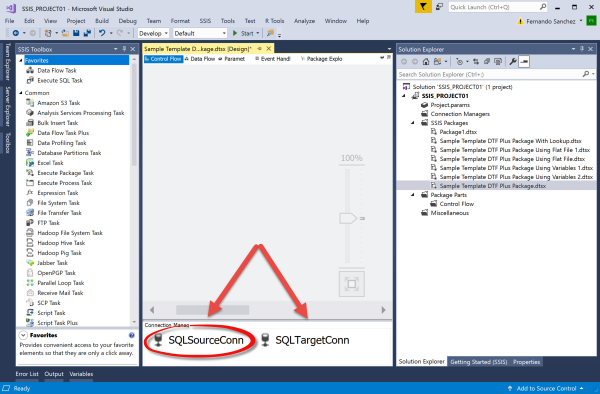Screen dimensions: 600x394
Task: Click the designer zoom slider handle
Action: coord(348,218)
